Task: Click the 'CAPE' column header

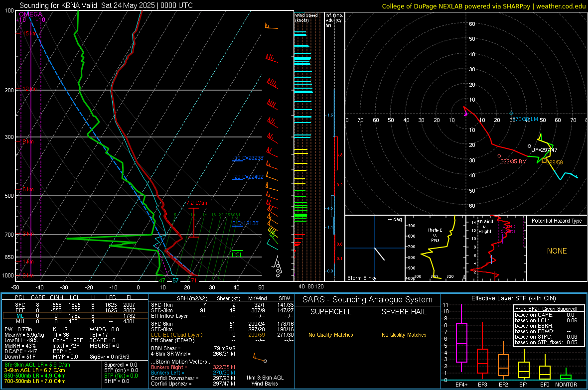Action: [x=38, y=297]
